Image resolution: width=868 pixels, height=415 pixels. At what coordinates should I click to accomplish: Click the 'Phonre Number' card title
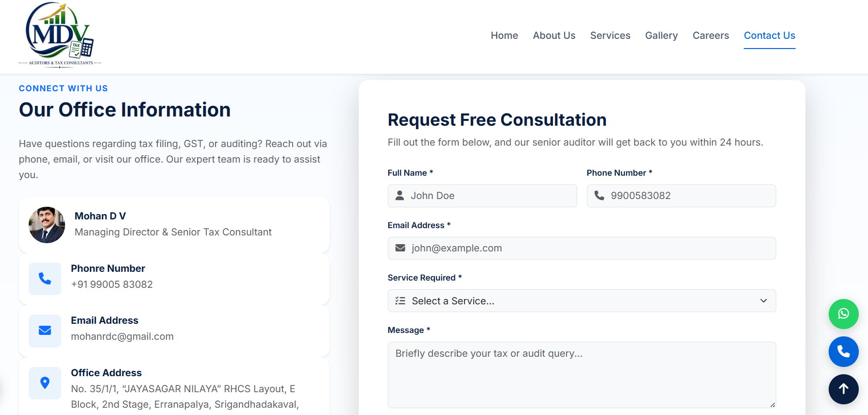[108, 268]
